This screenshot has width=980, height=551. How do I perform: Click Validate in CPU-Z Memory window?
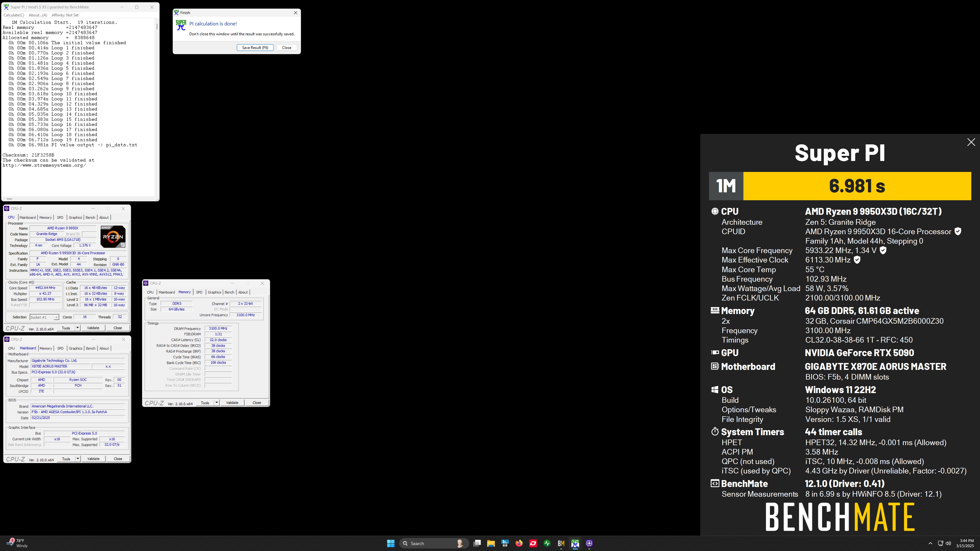(x=232, y=403)
